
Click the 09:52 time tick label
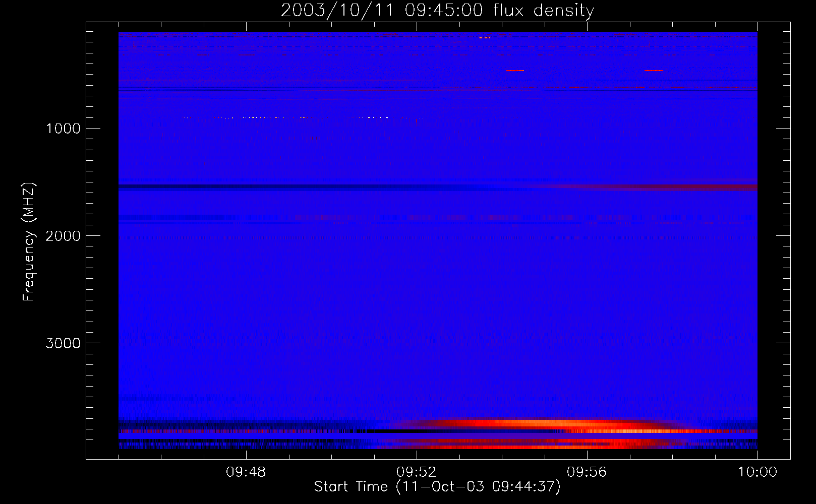417,472
